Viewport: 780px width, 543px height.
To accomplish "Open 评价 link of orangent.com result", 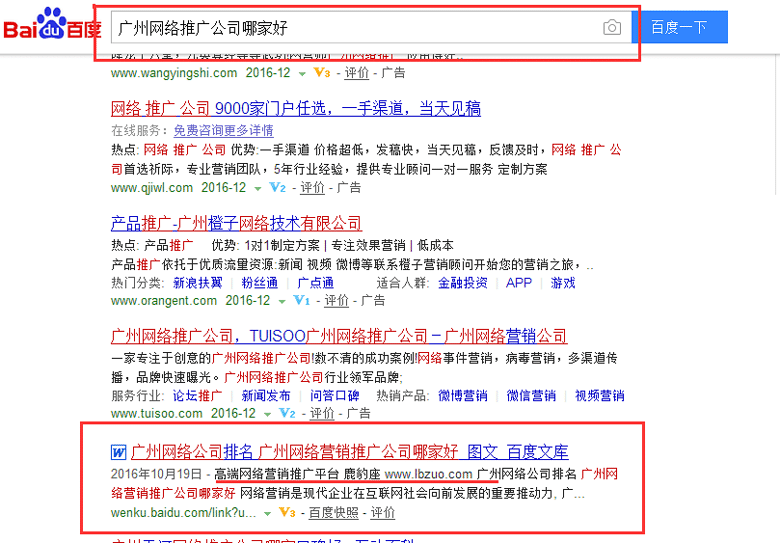I will 336,300.
